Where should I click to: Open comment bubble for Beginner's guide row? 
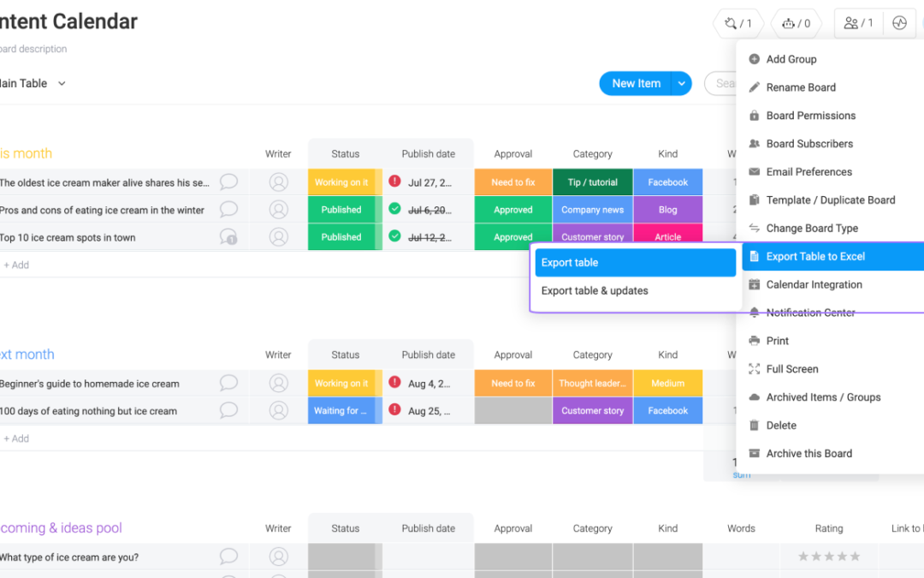tap(228, 383)
